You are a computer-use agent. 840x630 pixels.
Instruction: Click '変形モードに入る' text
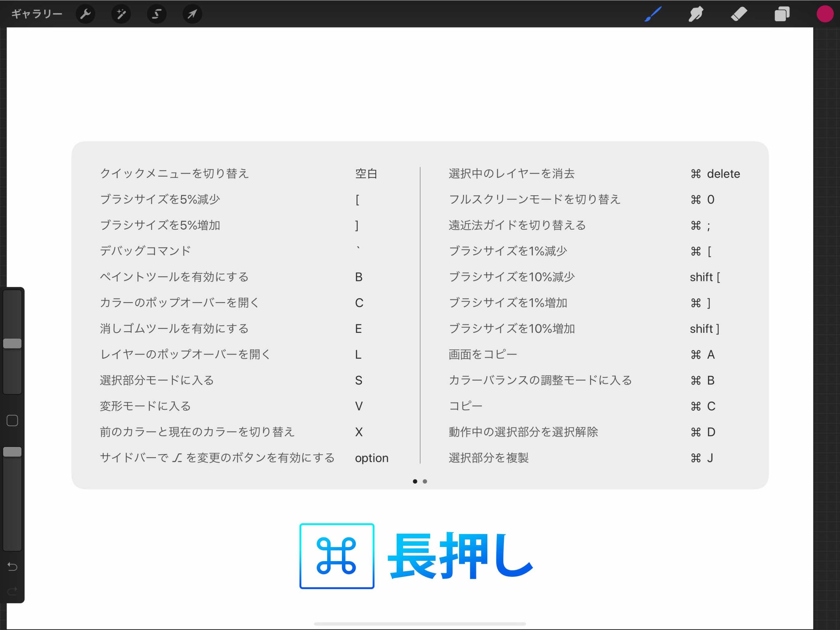(145, 406)
